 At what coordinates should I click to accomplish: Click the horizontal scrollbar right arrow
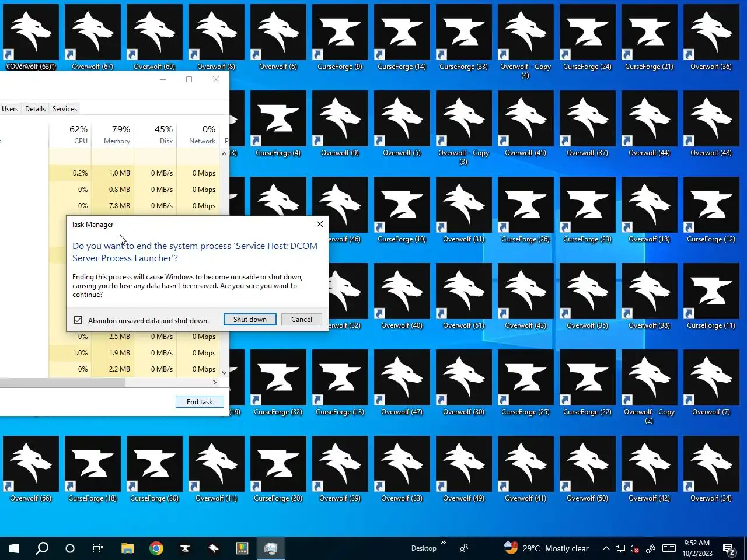[215, 383]
